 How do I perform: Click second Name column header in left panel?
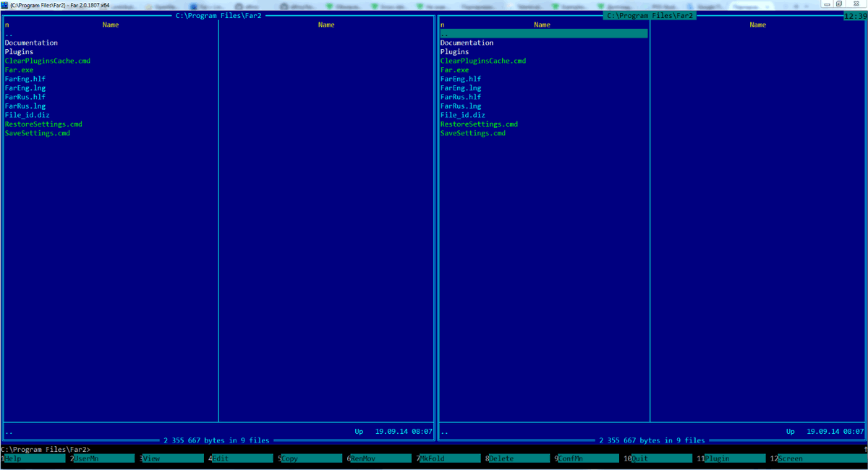click(x=326, y=25)
